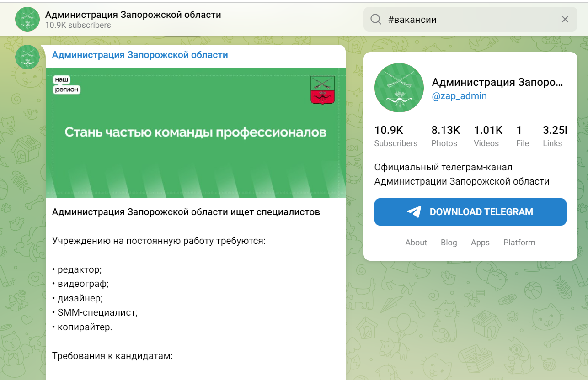Click the Download Telegram button
The image size is (588, 380).
[470, 212]
